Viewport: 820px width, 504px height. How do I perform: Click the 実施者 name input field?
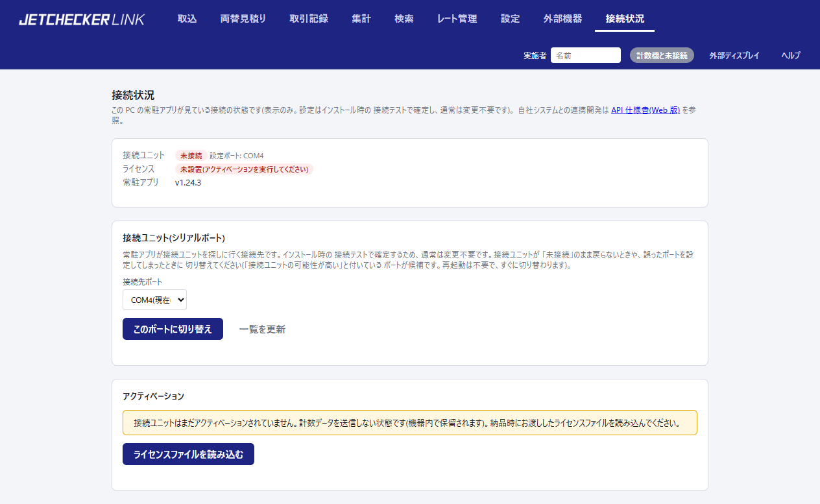pyautogui.click(x=586, y=56)
